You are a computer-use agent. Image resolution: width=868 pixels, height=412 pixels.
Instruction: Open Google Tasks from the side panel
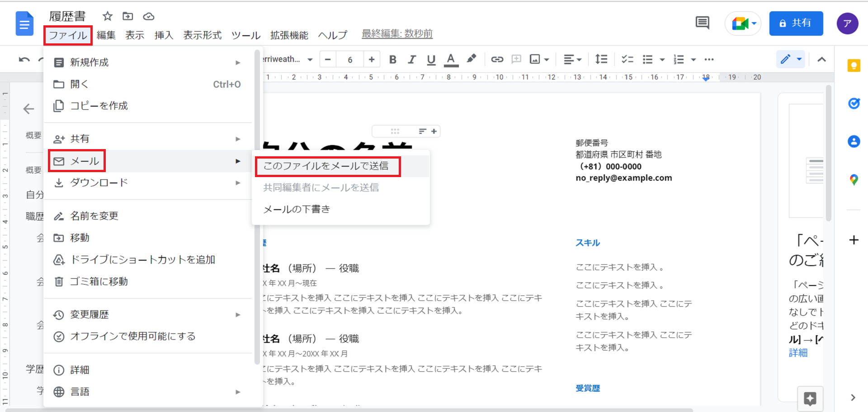pyautogui.click(x=854, y=103)
